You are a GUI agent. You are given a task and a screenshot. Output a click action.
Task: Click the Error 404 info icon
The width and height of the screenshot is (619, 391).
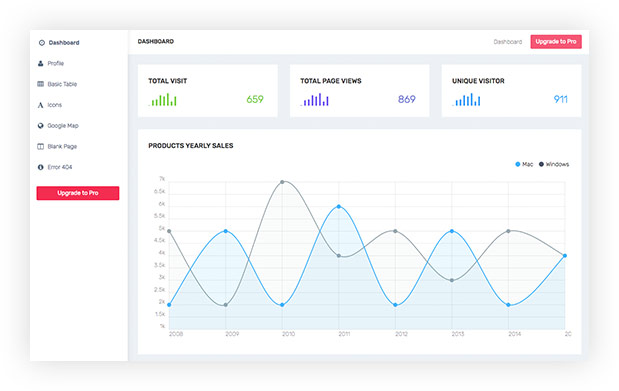click(40, 167)
